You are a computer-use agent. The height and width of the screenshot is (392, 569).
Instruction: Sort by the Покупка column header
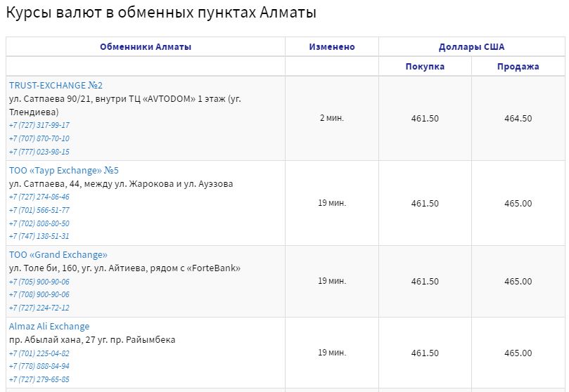pyautogui.click(x=425, y=67)
